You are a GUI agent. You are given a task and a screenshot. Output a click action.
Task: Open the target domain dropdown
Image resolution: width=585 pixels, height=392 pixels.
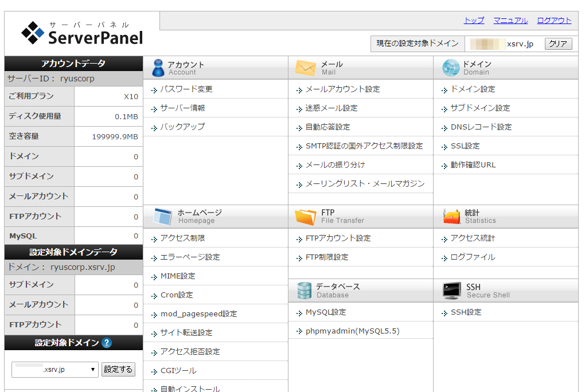click(54, 370)
